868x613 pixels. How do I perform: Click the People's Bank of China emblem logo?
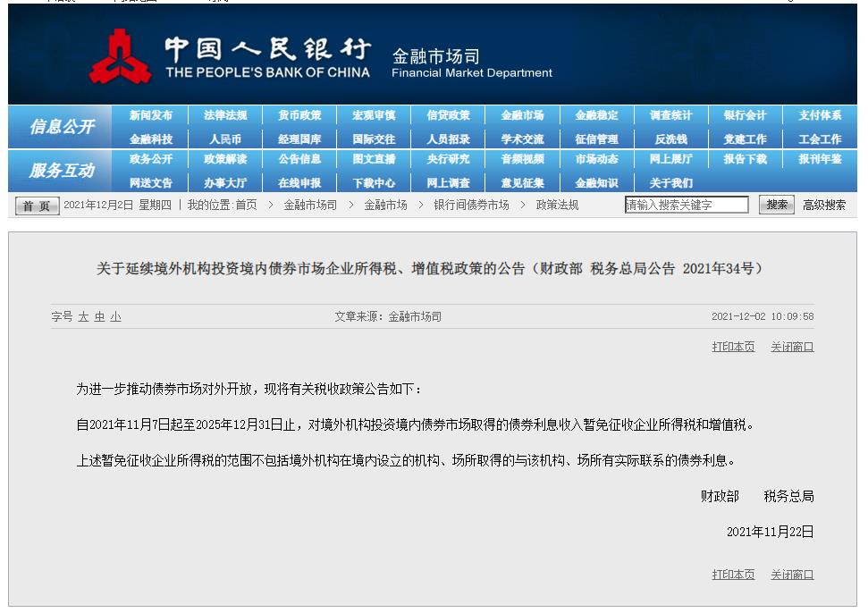click(x=120, y=54)
